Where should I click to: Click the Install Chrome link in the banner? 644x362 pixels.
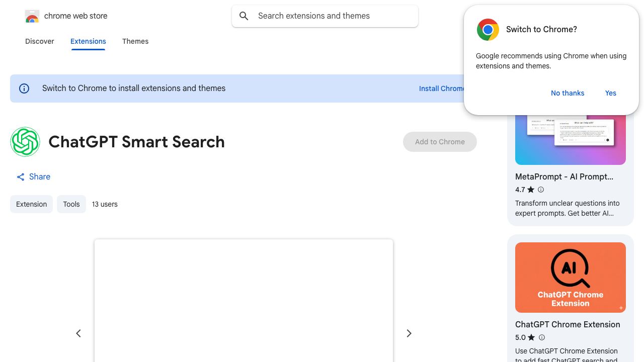[x=442, y=88]
